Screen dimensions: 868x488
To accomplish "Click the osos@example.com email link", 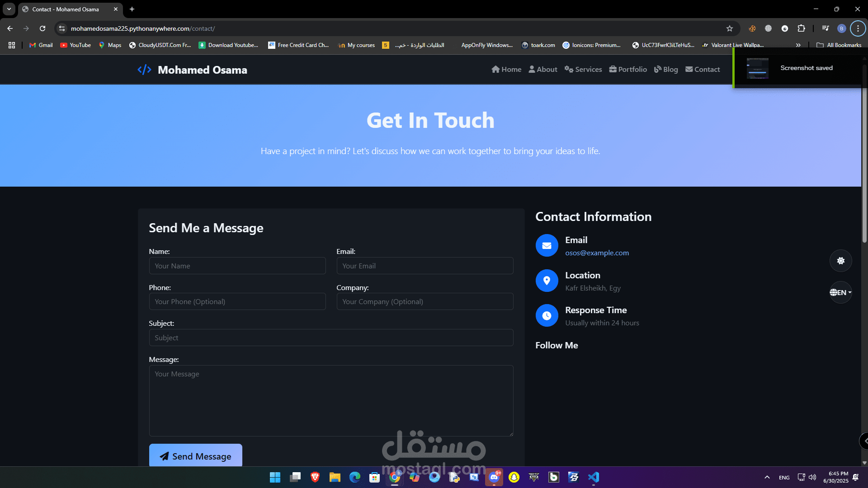I will 597,253.
